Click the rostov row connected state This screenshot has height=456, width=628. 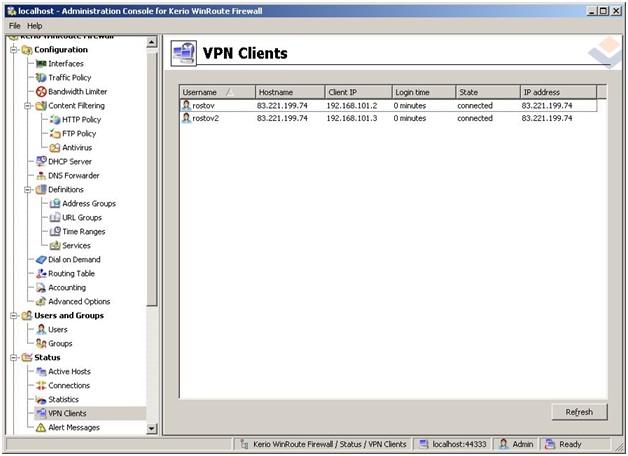475,106
